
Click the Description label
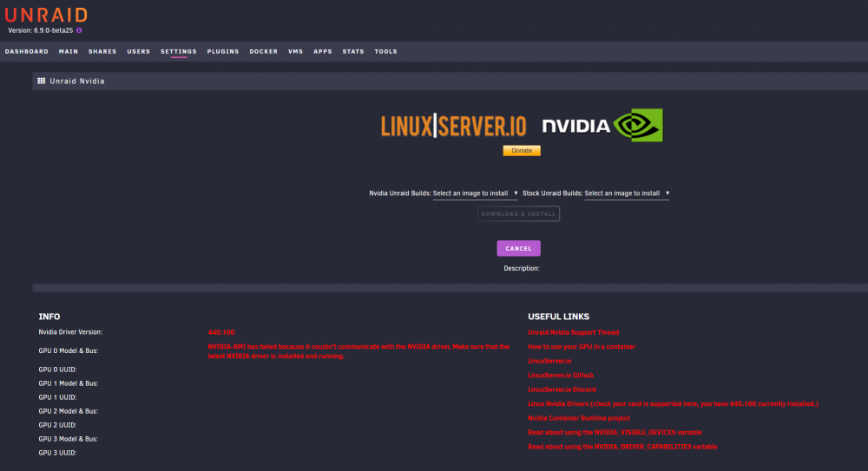pyautogui.click(x=522, y=268)
